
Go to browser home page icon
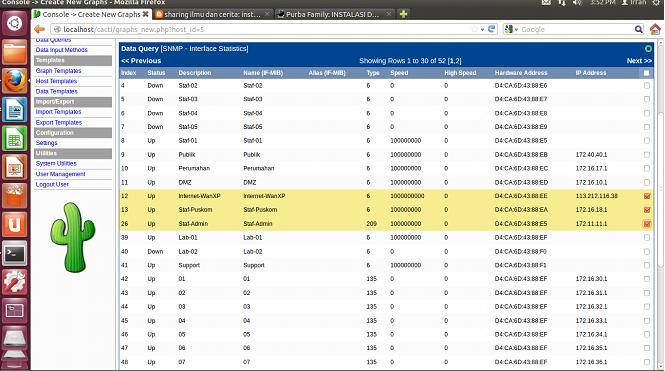(x=655, y=29)
